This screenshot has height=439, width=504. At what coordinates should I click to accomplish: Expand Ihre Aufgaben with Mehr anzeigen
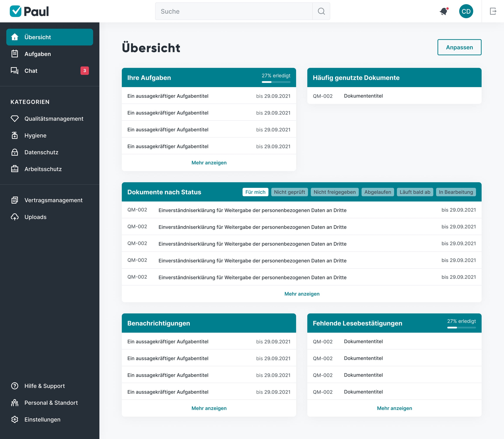(209, 163)
